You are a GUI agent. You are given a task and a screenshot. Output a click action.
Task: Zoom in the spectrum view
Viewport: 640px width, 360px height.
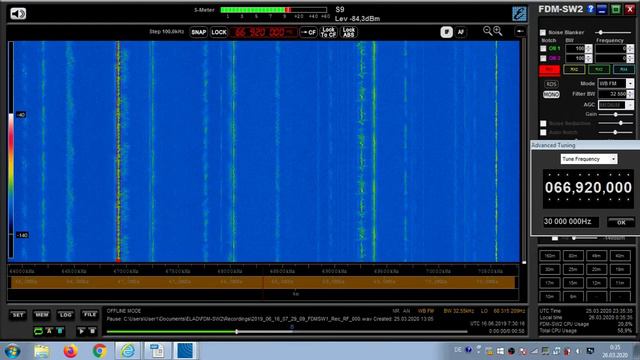click(x=498, y=31)
